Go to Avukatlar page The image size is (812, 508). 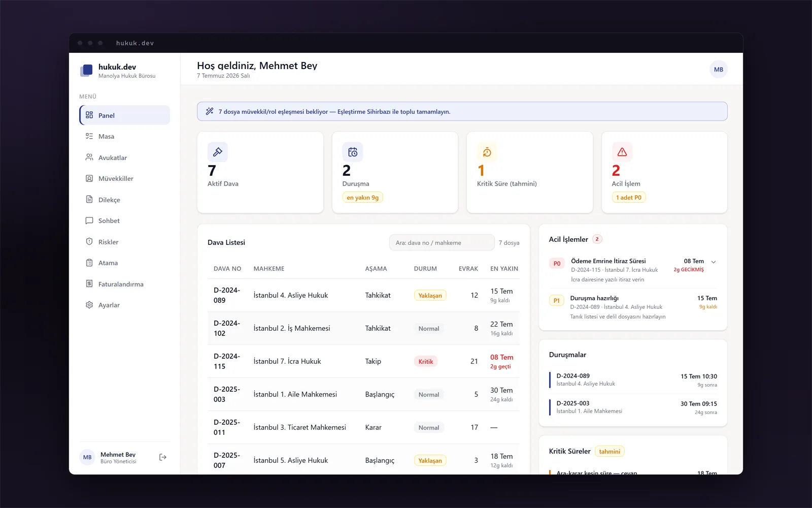coord(125,157)
